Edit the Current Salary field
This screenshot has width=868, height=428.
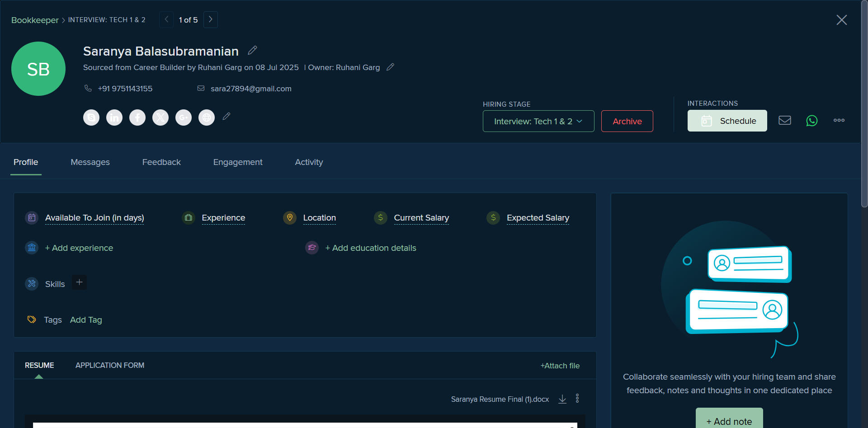(421, 218)
